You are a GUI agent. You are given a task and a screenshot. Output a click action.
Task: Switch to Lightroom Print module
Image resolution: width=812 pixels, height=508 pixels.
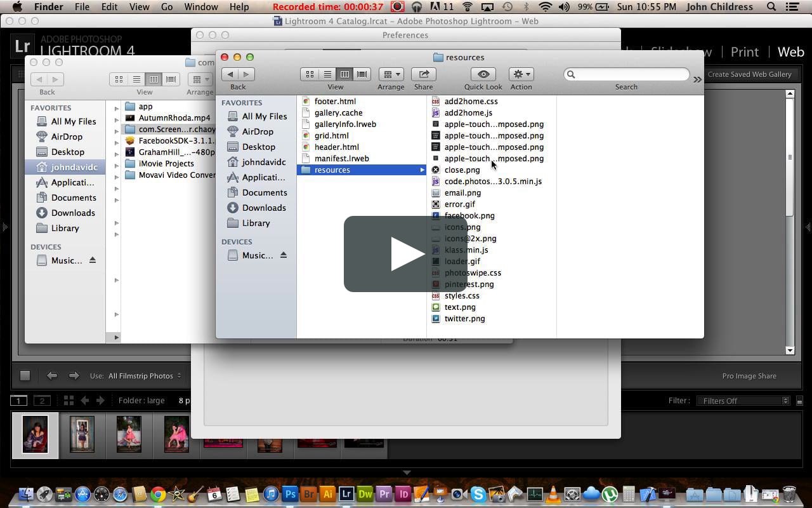pos(745,52)
